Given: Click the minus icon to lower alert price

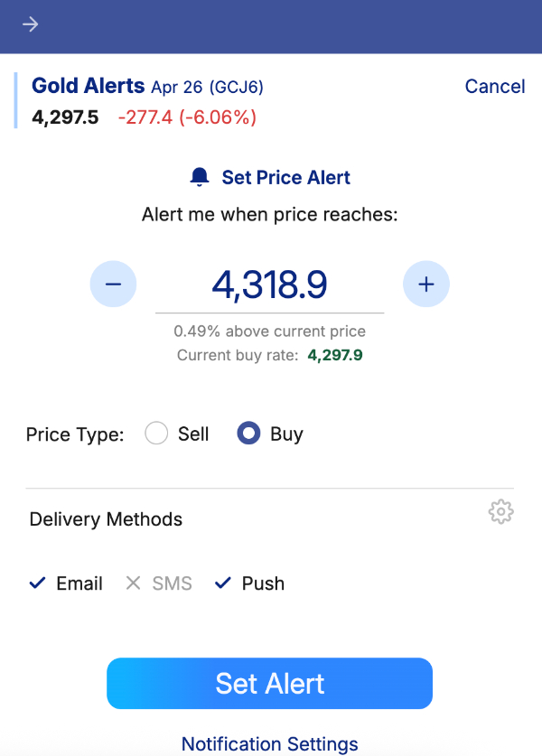Looking at the screenshot, I should [x=113, y=284].
